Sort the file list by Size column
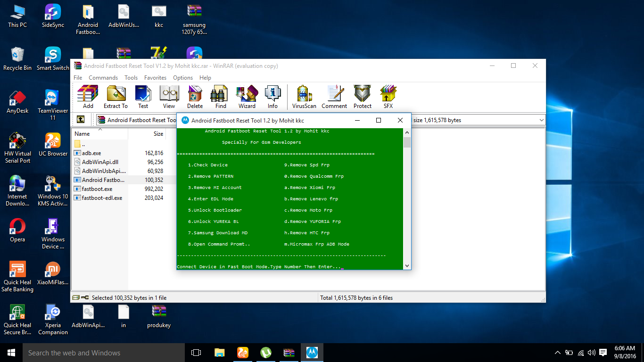 [x=147, y=133]
